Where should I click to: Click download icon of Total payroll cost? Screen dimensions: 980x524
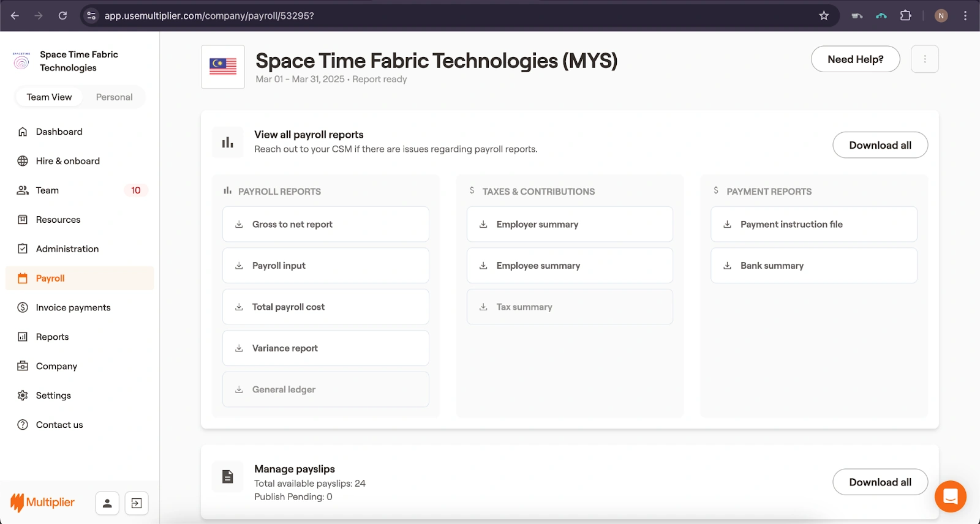tap(239, 307)
